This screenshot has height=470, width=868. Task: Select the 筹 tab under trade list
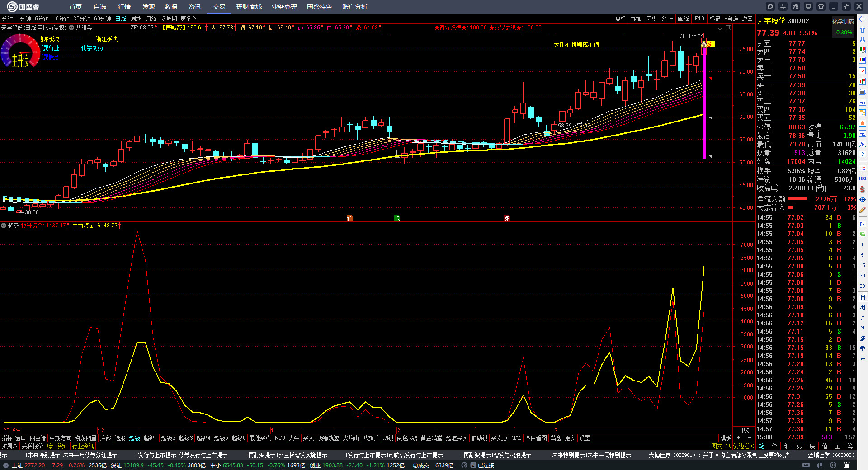tap(850, 446)
